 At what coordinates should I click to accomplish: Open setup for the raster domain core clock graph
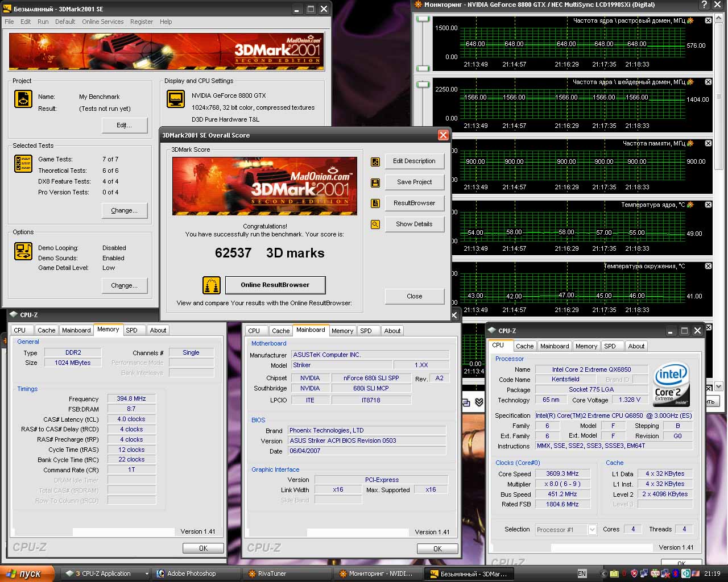[690, 20]
